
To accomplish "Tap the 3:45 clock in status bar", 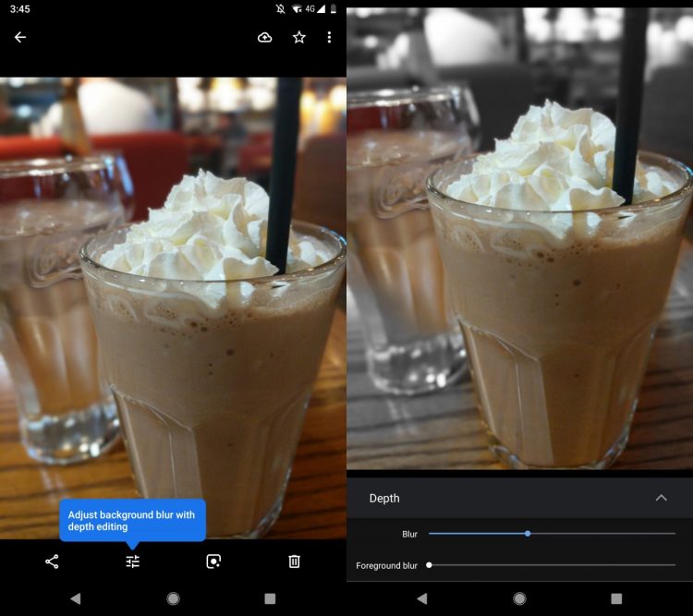I will 20,9.
